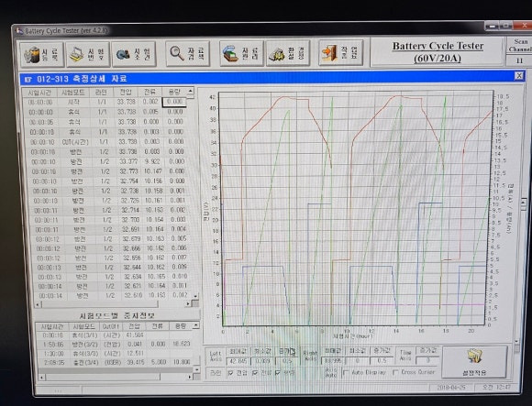532x406 pixels.
Task: Select the summary voltage value 39.415
Action: tap(136, 362)
